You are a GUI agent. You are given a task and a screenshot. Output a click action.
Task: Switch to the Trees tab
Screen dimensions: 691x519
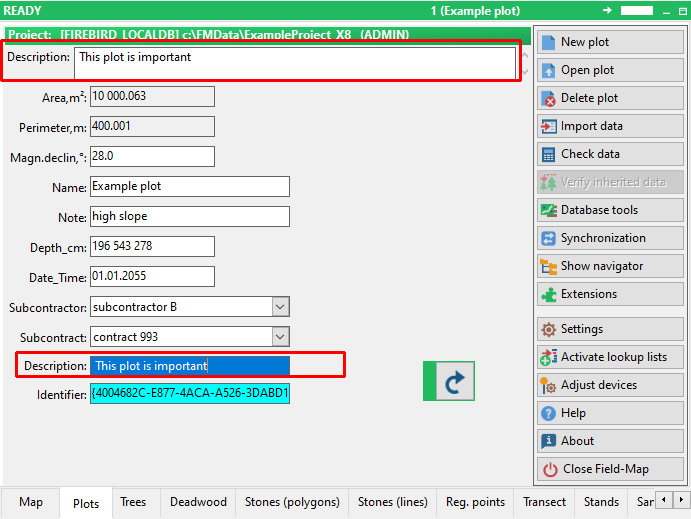pos(133,502)
